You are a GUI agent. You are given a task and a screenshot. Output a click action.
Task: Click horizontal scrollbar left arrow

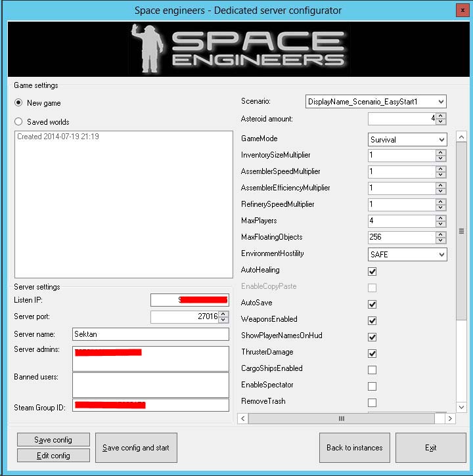[x=242, y=418]
